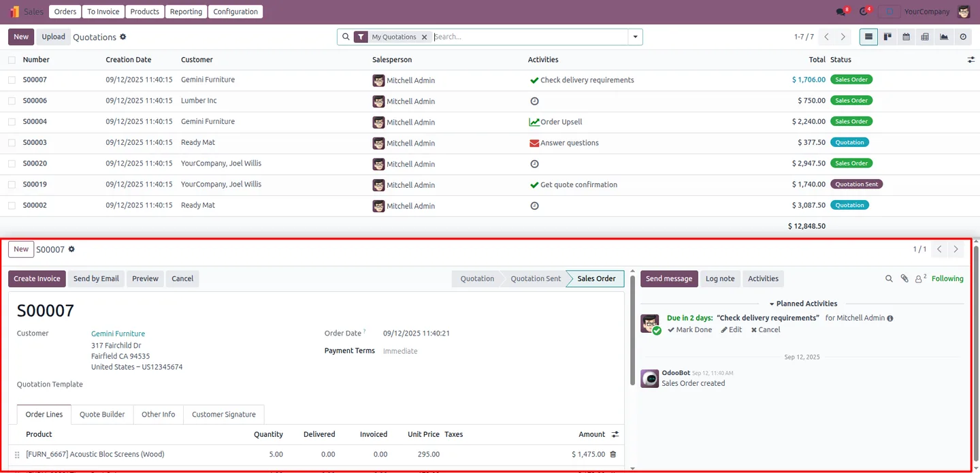Focus the quotations search input field
The image size is (980, 473).
(529, 37)
